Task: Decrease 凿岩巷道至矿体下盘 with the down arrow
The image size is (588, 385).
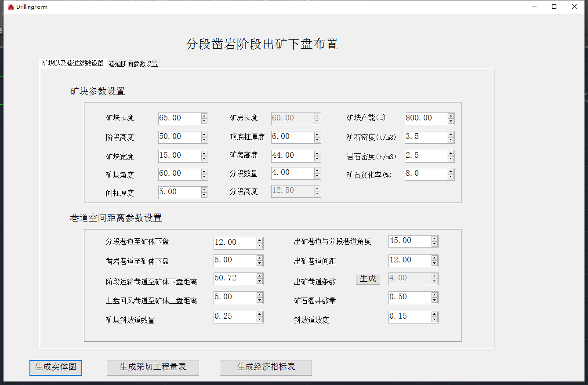Action: 260,264
